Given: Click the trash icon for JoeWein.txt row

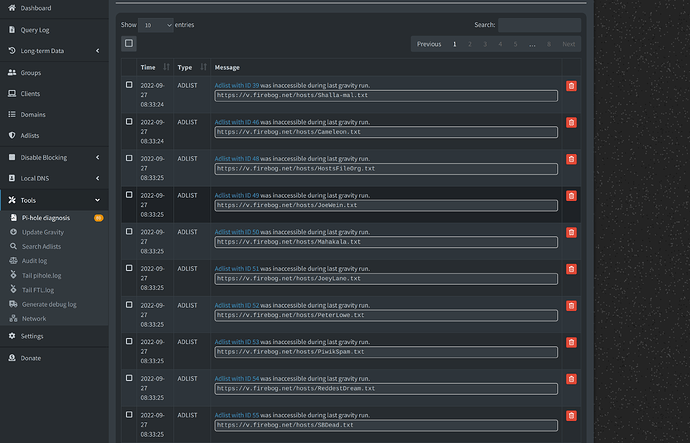Looking at the screenshot, I should 571,196.
